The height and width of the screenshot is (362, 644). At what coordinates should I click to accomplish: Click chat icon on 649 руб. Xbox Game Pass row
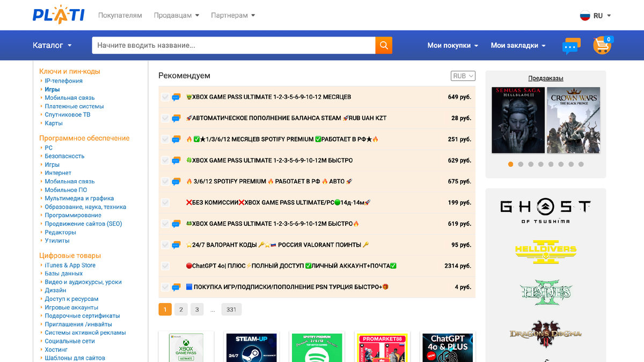[x=176, y=97]
